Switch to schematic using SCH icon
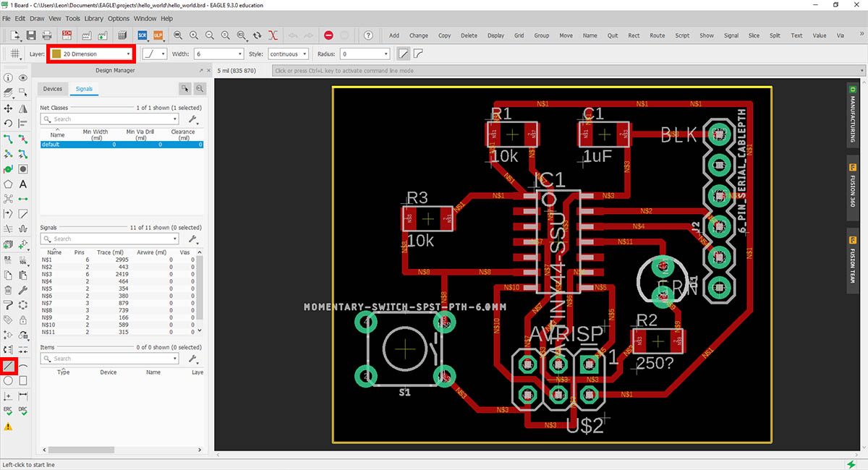The height and width of the screenshot is (470, 868). pyautogui.click(x=67, y=35)
